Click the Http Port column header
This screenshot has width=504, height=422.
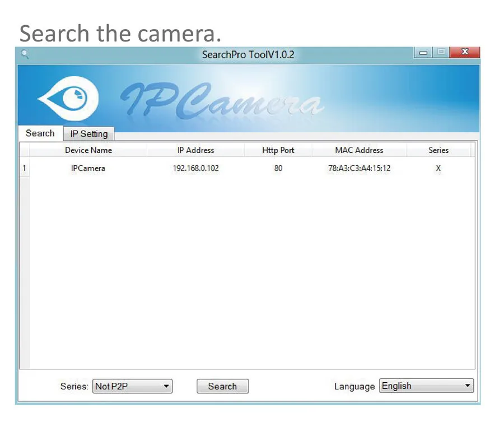tap(278, 150)
